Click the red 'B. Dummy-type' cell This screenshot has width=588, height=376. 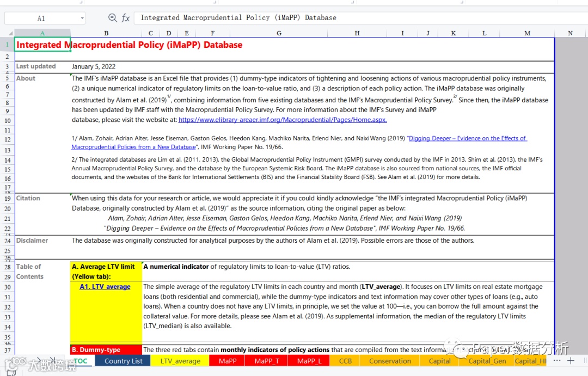point(106,349)
